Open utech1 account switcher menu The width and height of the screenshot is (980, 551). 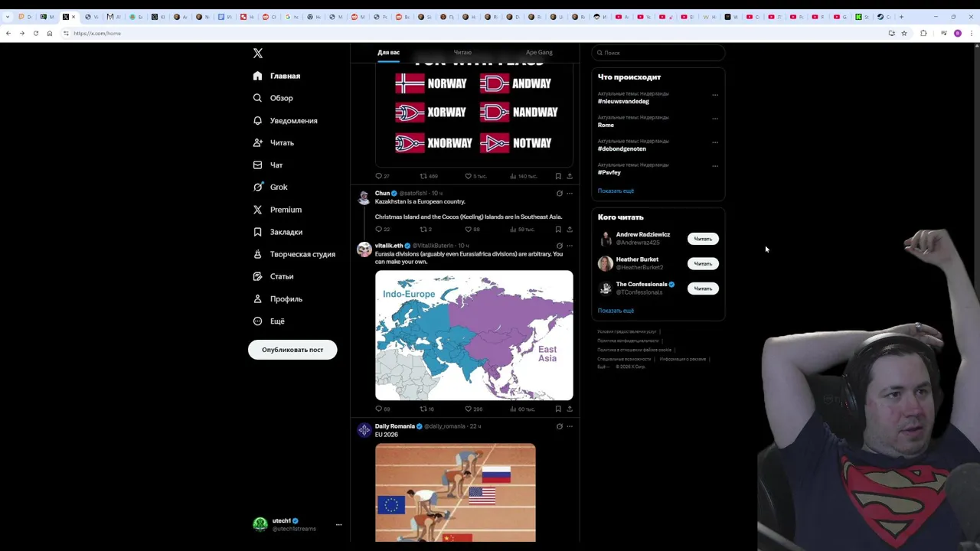297,524
